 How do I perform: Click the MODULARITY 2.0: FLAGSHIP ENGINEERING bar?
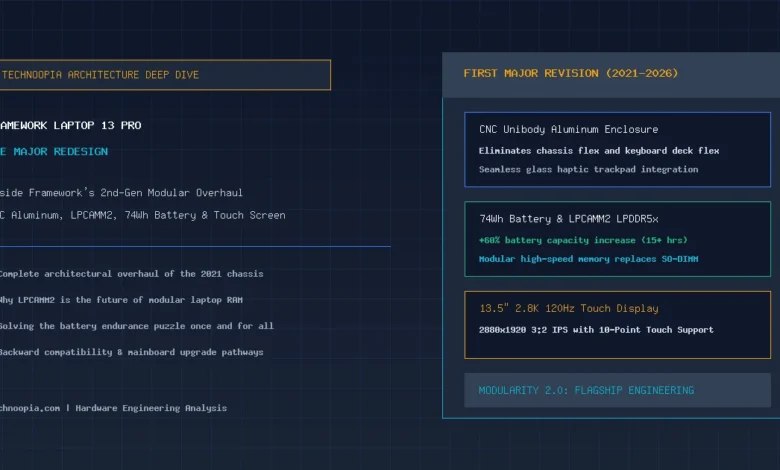click(617, 390)
